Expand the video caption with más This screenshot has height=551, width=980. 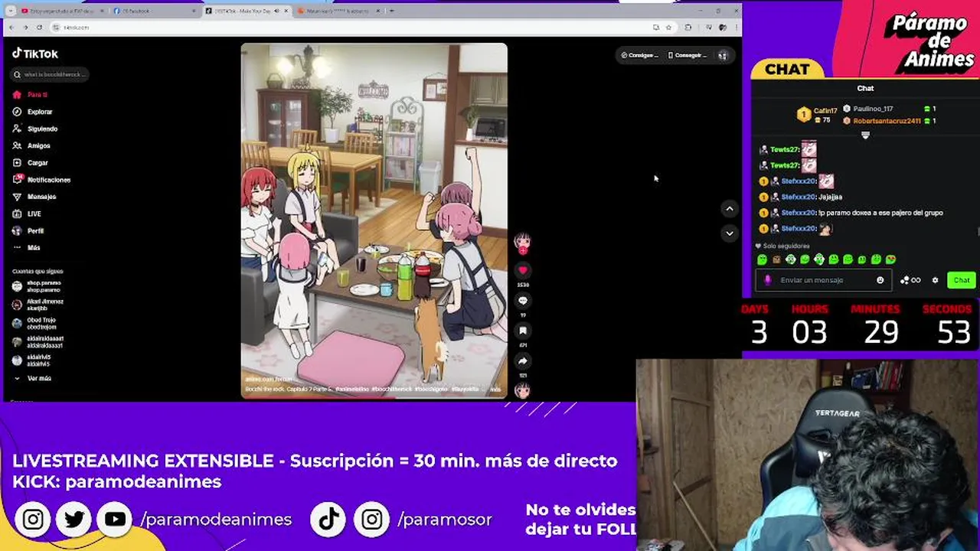495,390
